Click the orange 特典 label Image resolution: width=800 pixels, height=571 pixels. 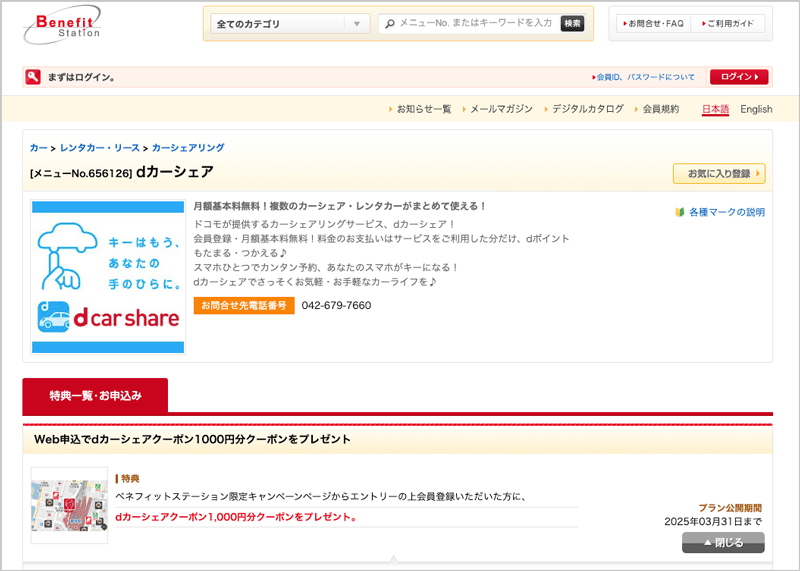click(128, 479)
